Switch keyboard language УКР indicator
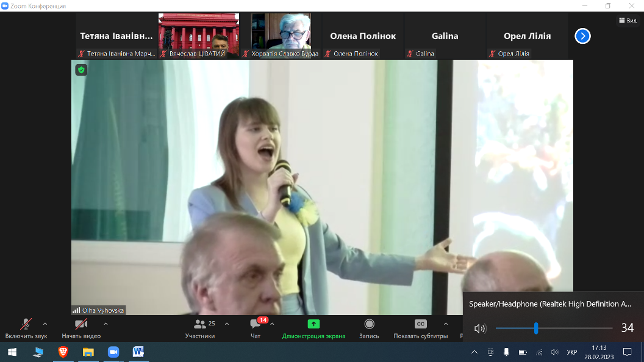Image resolution: width=644 pixels, height=362 pixels. click(571, 352)
